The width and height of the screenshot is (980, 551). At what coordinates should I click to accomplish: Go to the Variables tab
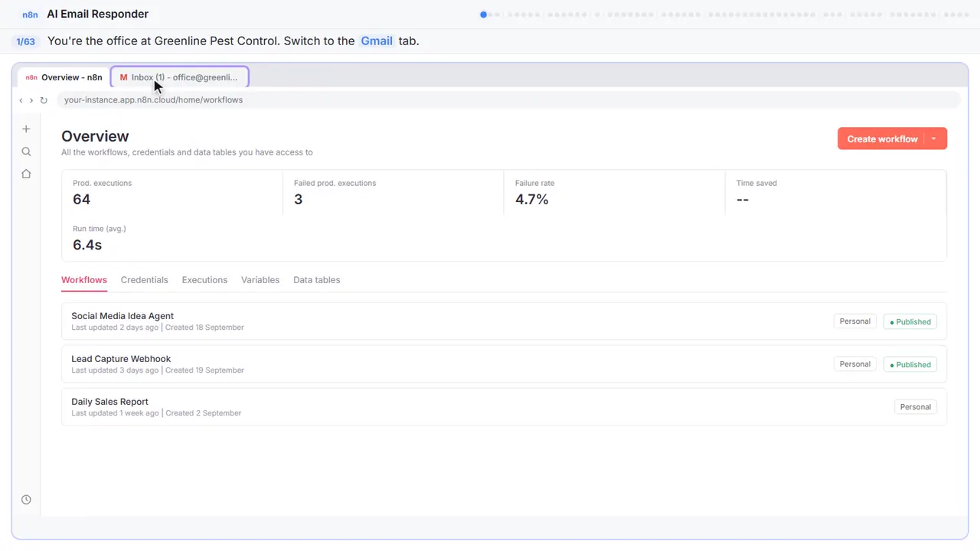coord(260,280)
